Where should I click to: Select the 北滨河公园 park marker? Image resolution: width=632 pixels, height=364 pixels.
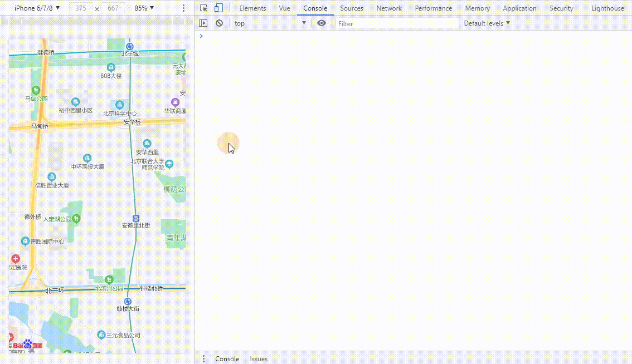pos(109,279)
